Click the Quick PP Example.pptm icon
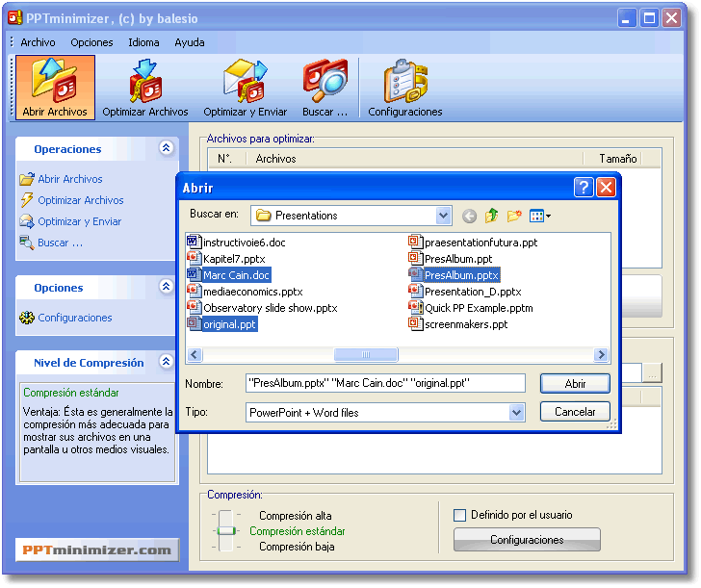This screenshot has height=588, width=701. point(415,307)
